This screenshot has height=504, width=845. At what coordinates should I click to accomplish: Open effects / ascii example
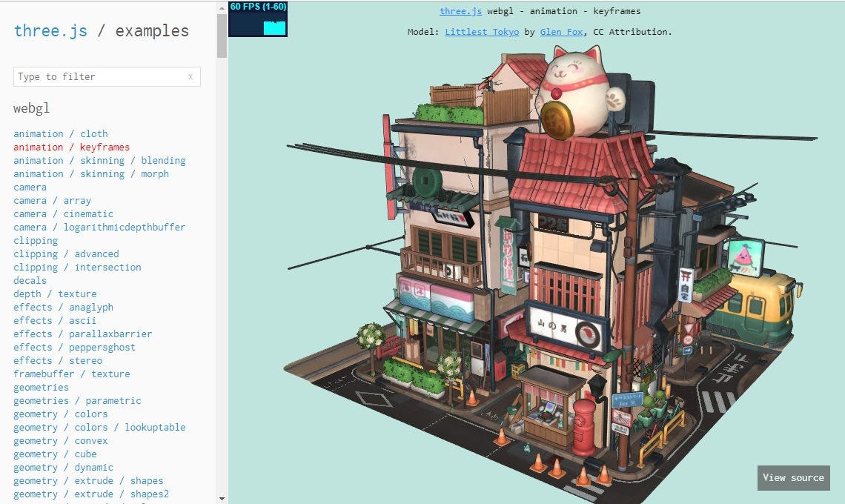[x=54, y=321]
